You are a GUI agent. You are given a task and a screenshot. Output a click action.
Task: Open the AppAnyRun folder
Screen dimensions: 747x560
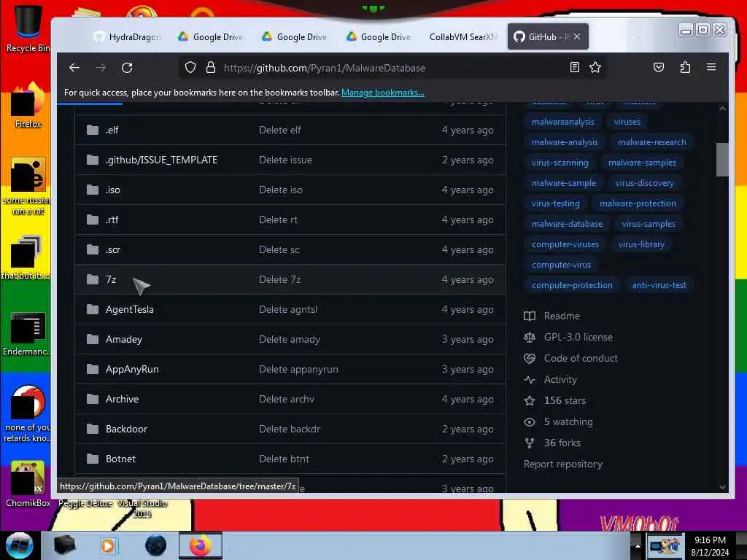(x=132, y=370)
